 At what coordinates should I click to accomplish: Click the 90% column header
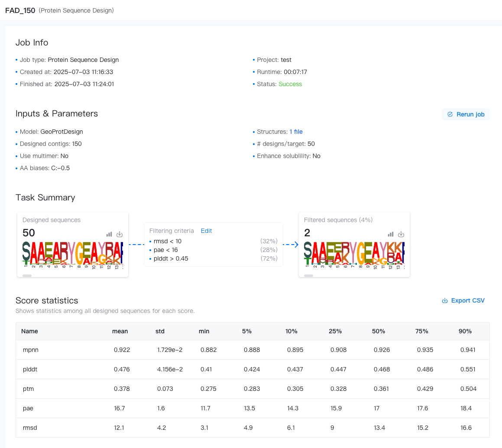click(x=465, y=331)
